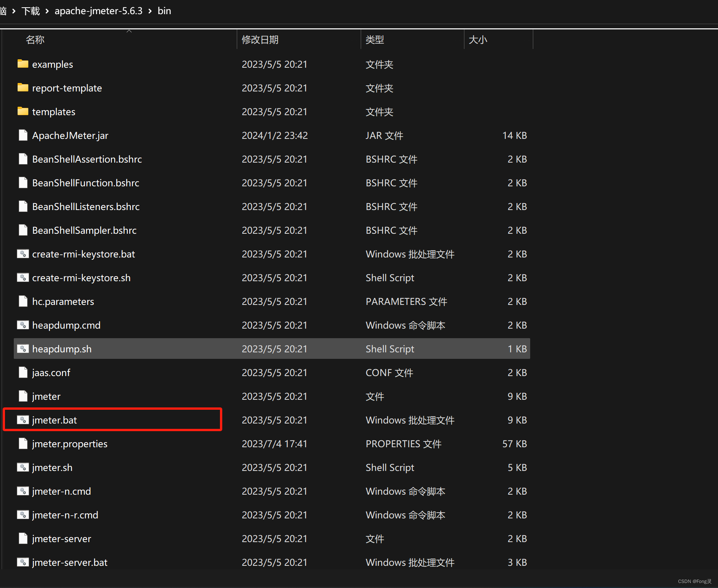Select the jmeter-server file icon
The height and width of the screenshot is (588, 718).
pos(23,538)
